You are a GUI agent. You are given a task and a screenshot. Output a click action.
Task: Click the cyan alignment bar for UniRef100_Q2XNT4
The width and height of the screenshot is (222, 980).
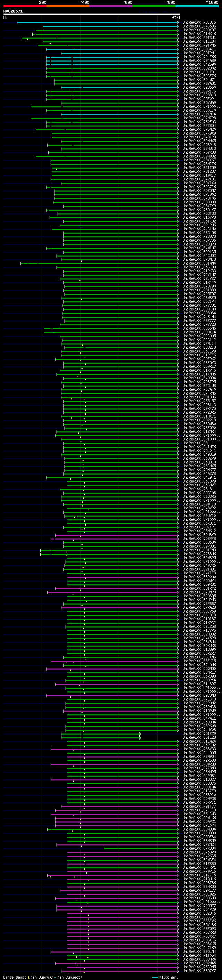[x=120, y=114]
